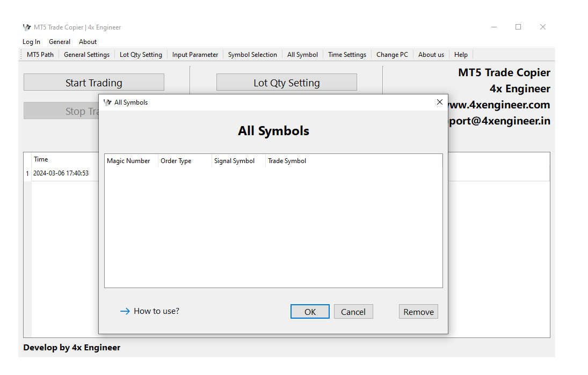
Task: Click the Time column header in log
Action: click(41, 159)
